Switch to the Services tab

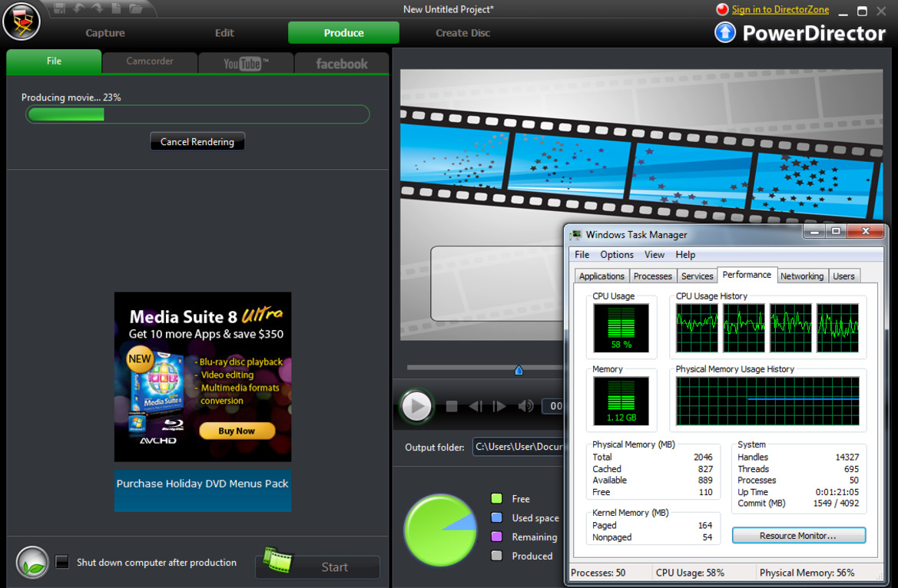tap(697, 276)
